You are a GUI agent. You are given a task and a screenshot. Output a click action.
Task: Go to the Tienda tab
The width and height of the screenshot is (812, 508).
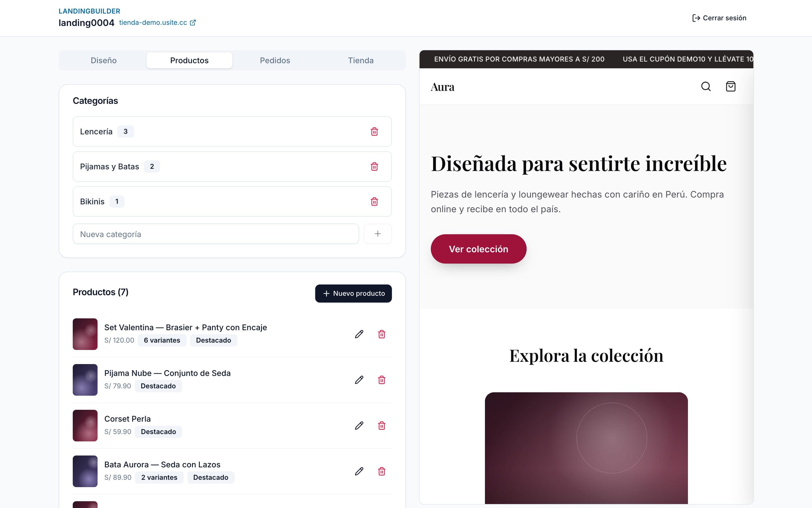[x=361, y=60]
